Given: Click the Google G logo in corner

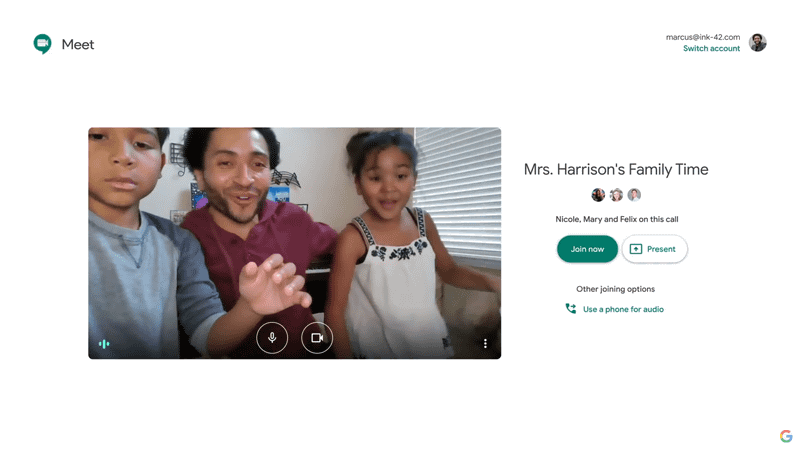Looking at the screenshot, I should coord(786,436).
